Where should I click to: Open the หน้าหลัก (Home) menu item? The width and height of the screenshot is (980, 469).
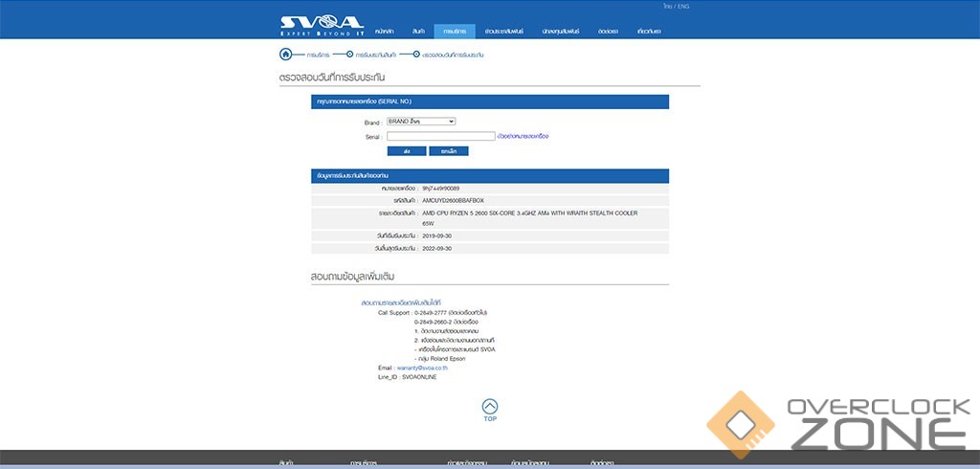(385, 32)
